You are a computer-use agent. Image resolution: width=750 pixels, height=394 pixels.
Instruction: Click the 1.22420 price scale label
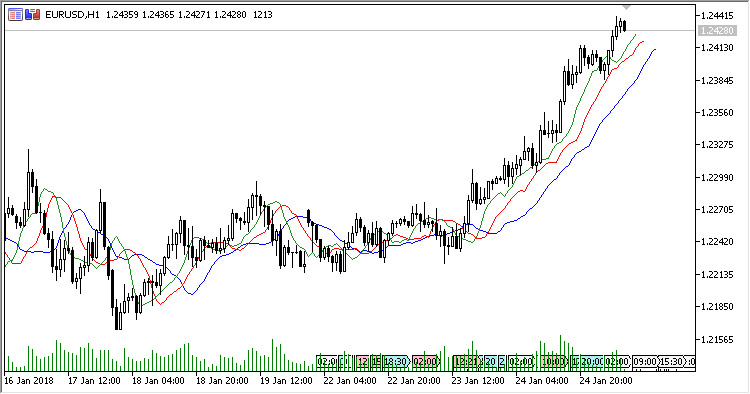[x=717, y=242]
